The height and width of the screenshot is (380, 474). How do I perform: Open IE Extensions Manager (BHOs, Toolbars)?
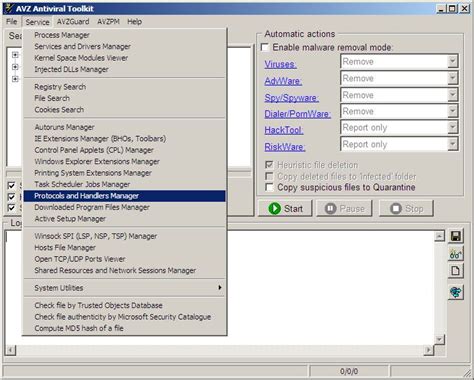[125, 139]
